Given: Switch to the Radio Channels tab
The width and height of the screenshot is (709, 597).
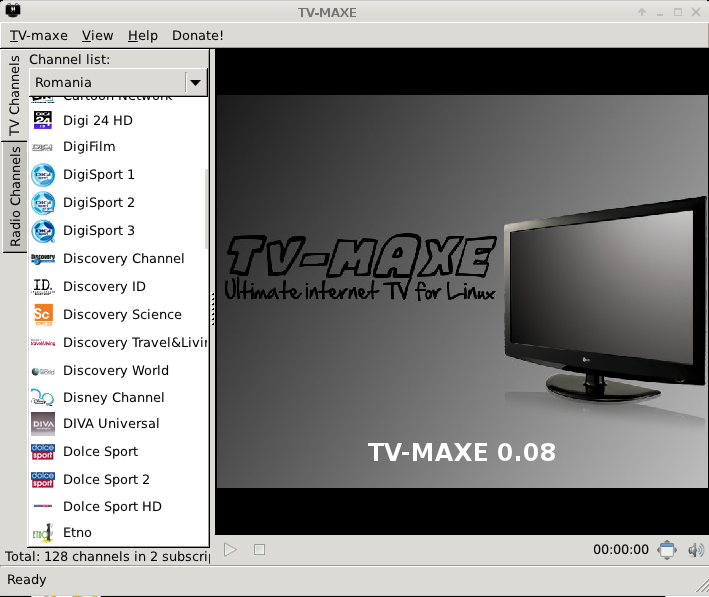Looking at the screenshot, I should click(x=15, y=196).
